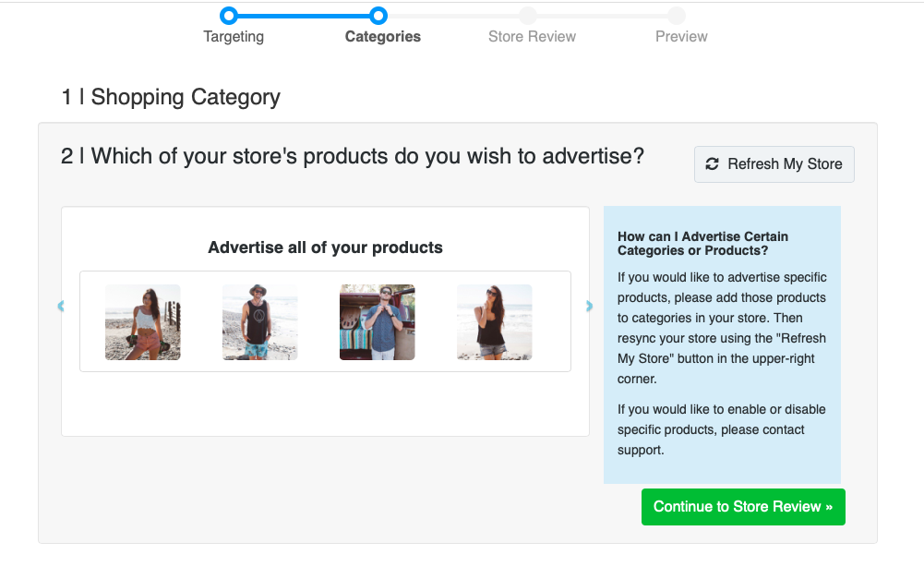Click the progress bar between Targeting and Categories
Viewport: 924px width, 567px height.
click(303, 15)
